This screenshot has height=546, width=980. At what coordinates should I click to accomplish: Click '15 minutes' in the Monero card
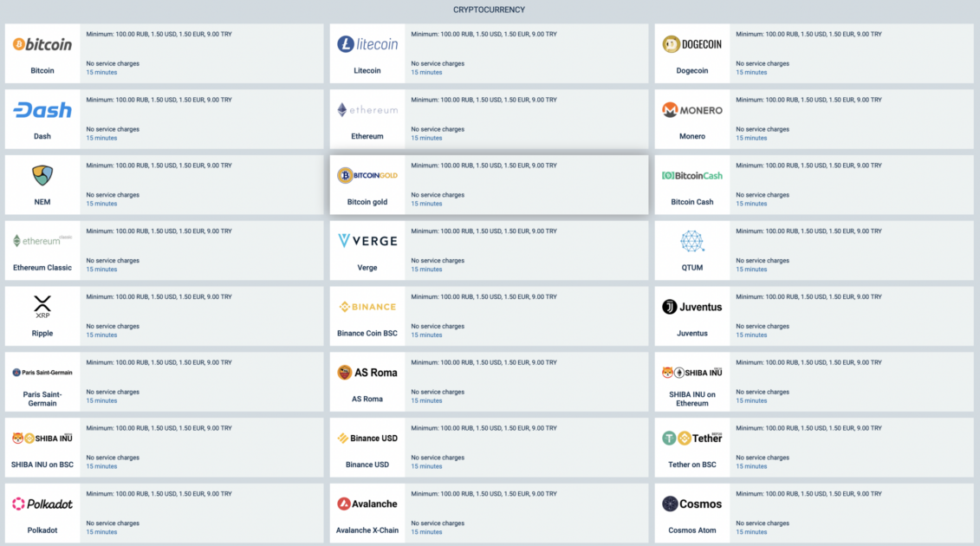click(751, 138)
